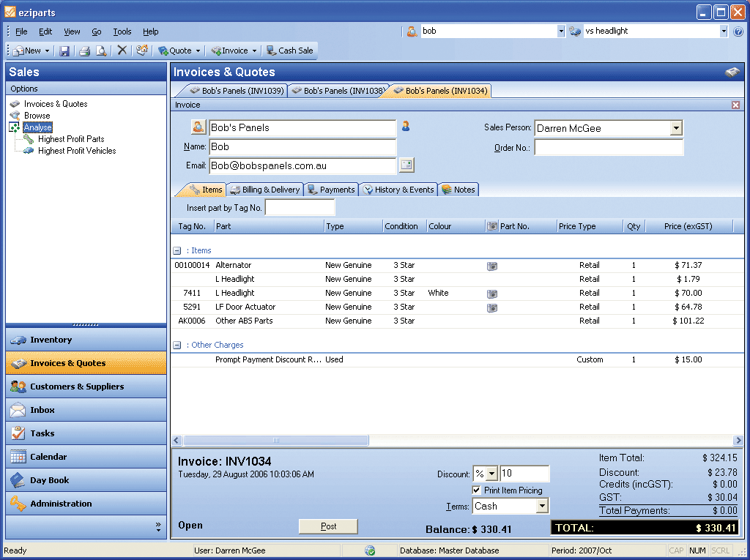
Task: Click the toolbar icon between Delete and Quote
Action: coord(142,51)
